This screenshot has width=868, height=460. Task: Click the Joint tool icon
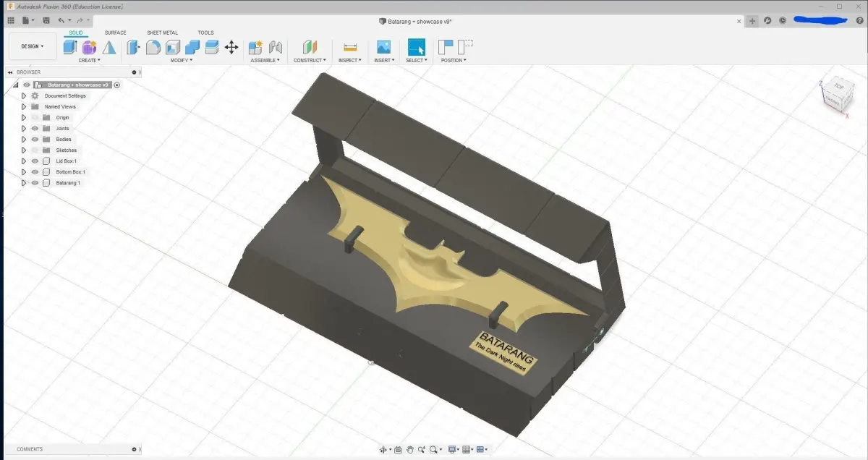coord(276,47)
